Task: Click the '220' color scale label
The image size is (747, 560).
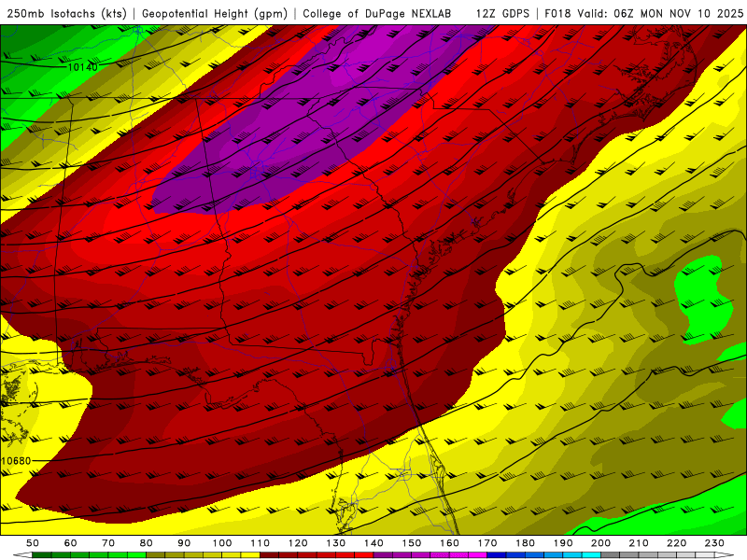Action: [676, 543]
